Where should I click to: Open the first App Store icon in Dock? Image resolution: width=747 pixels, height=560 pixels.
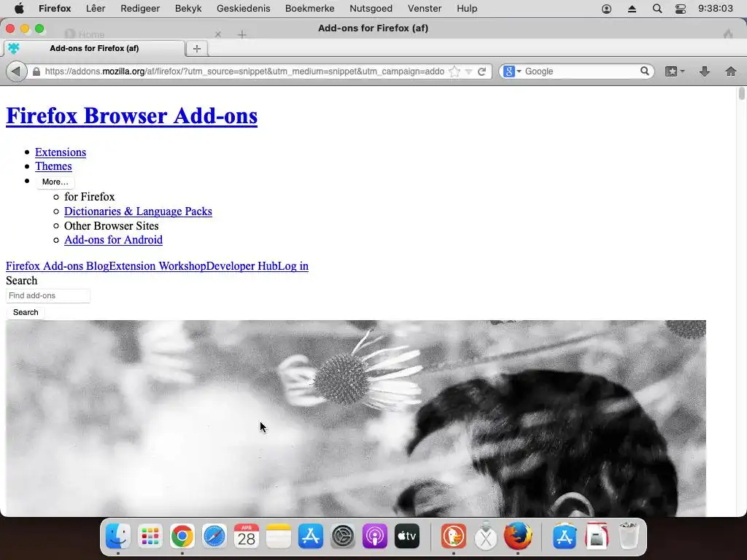coord(311,537)
